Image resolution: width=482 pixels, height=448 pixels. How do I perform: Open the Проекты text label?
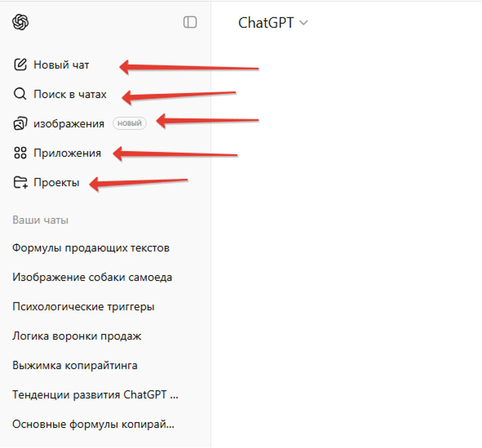(57, 183)
